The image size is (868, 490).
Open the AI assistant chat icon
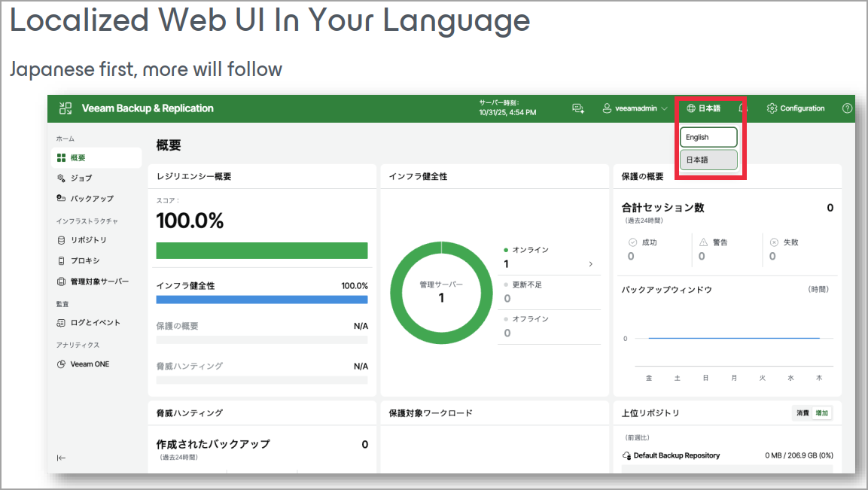[x=578, y=108]
